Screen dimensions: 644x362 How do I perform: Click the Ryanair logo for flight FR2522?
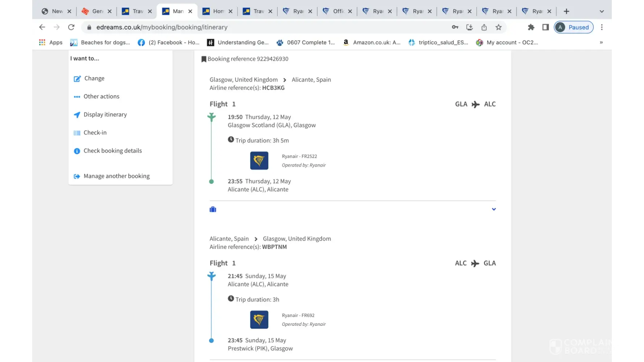259,161
